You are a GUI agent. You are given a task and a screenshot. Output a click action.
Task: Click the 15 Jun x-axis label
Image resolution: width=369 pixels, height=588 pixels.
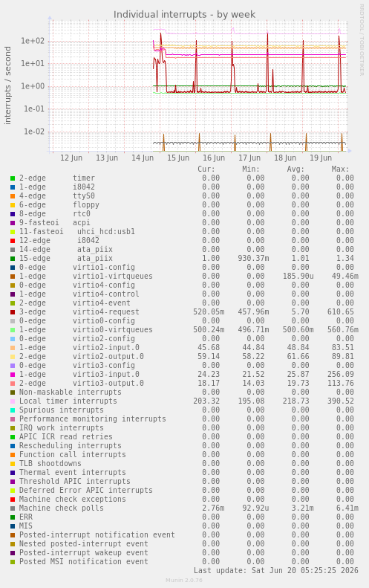click(178, 158)
